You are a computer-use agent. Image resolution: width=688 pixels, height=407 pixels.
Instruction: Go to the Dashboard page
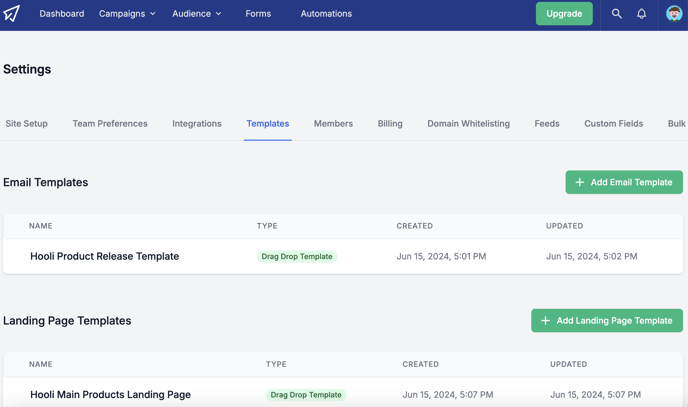click(x=62, y=14)
